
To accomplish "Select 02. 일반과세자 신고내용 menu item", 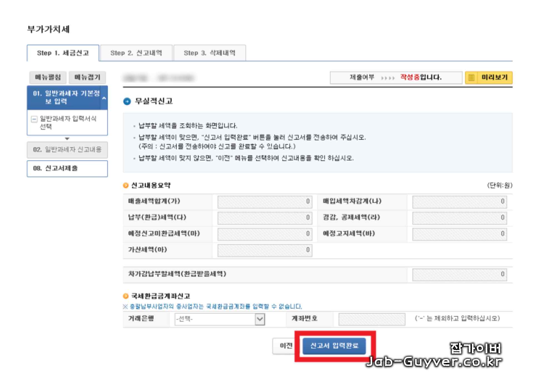I will pos(67,150).
